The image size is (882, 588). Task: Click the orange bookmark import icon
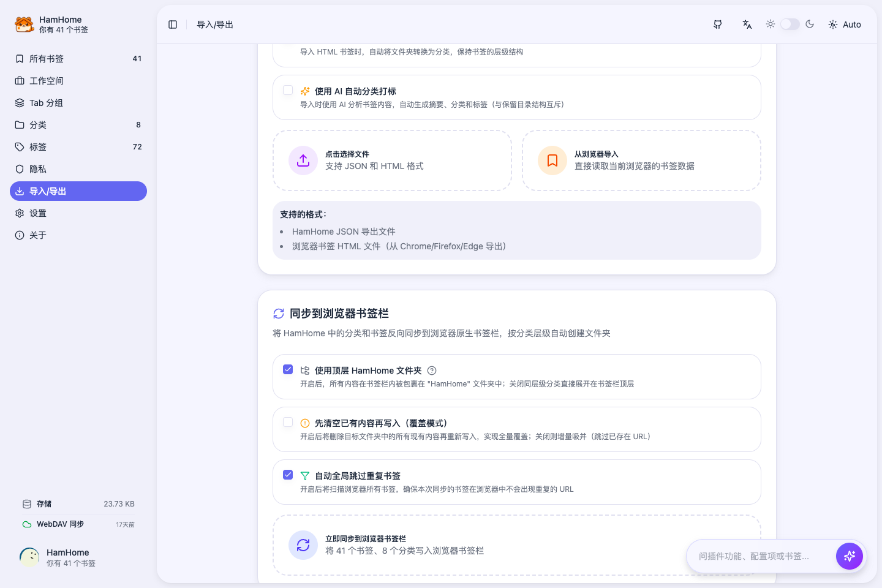(552, 160)
